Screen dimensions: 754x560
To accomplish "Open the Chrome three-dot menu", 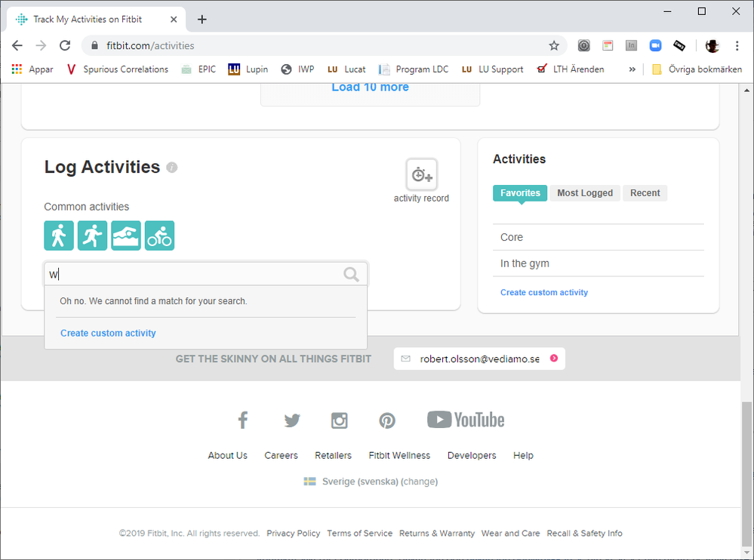I will [737, 46].
